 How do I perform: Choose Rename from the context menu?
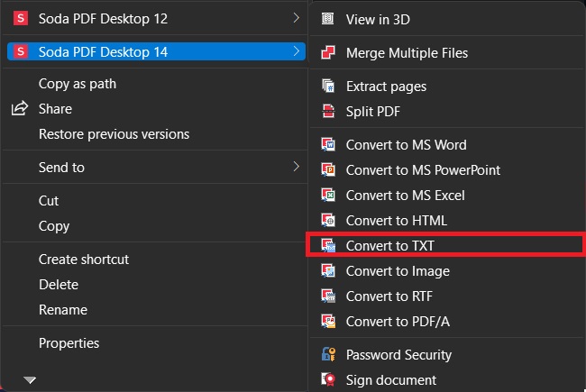coord(63,310)
